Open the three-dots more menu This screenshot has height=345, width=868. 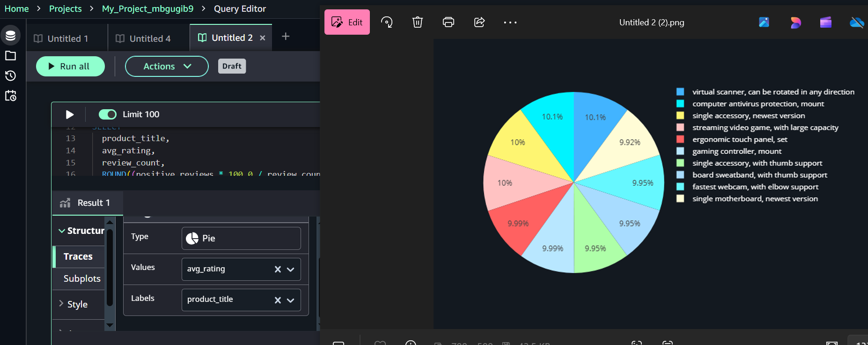click(510, 22)
